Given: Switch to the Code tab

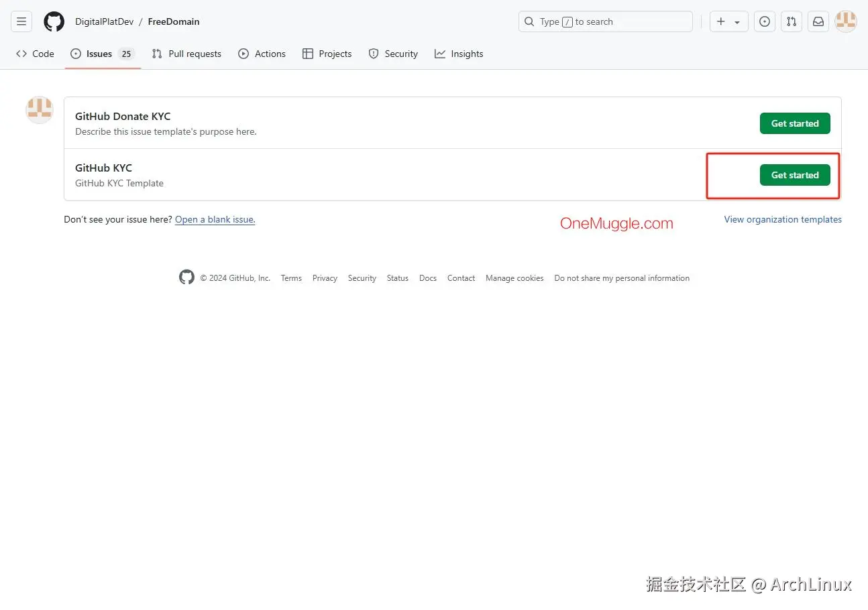Looking at the screenshot, I should [35, 54].
